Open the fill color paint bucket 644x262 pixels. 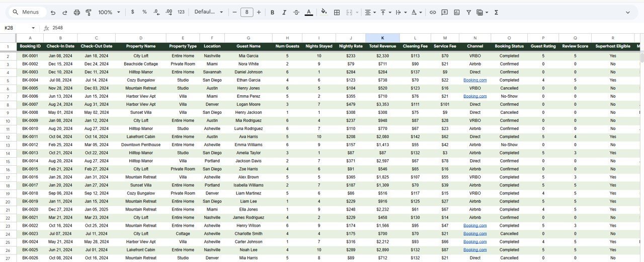coord(324,12)
